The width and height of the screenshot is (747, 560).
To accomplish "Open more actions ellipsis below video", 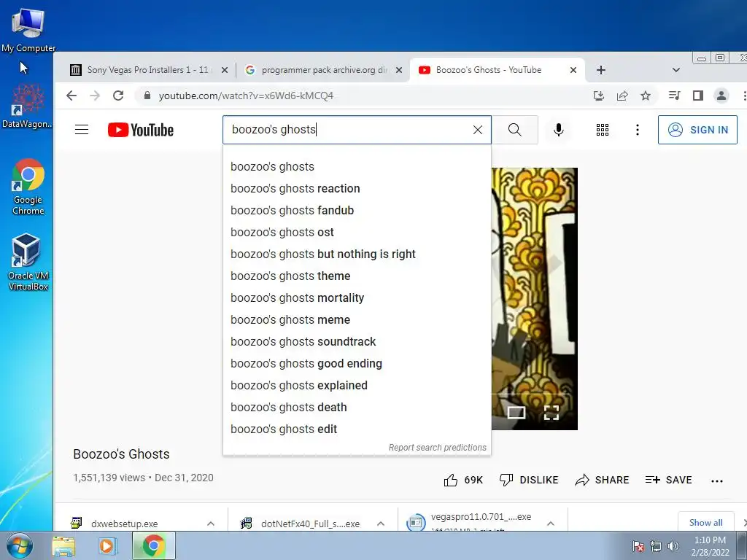I will coord(717,481).
